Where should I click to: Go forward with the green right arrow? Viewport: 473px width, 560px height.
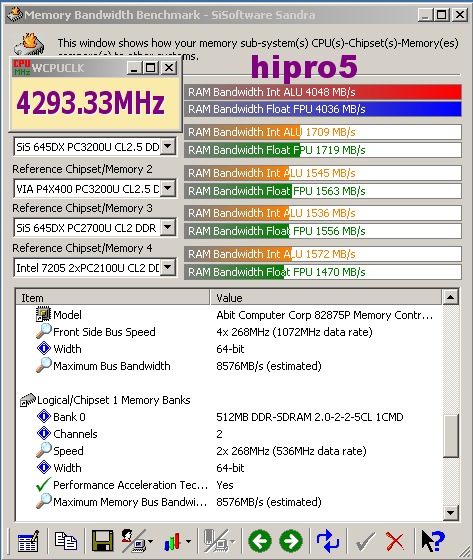[x=291, y=541]
